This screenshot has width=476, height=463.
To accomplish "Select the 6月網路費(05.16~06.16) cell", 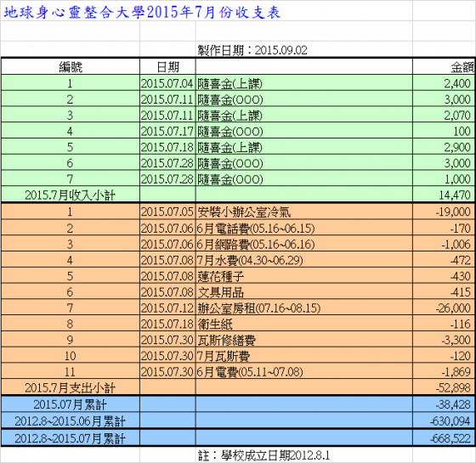I will (x=304, y=245).
